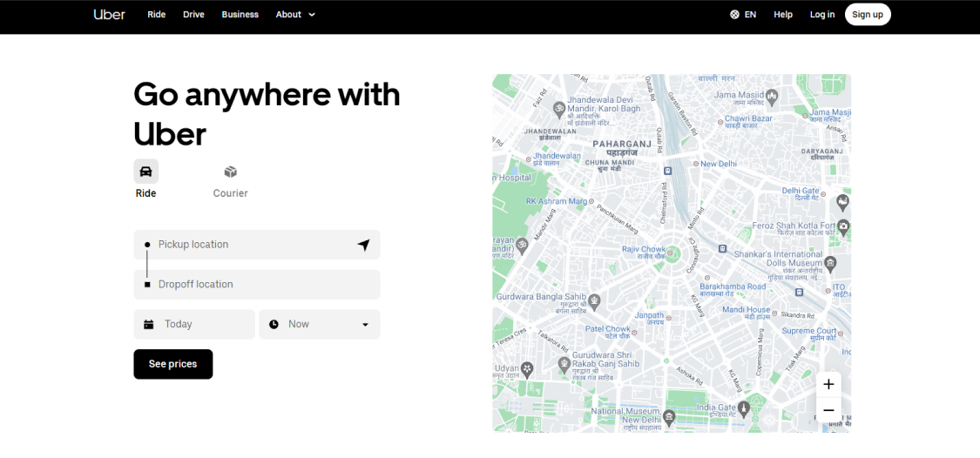Open the Drive menu item
Image resolution: width=980 pixels, height=458 pixels.
193,15
